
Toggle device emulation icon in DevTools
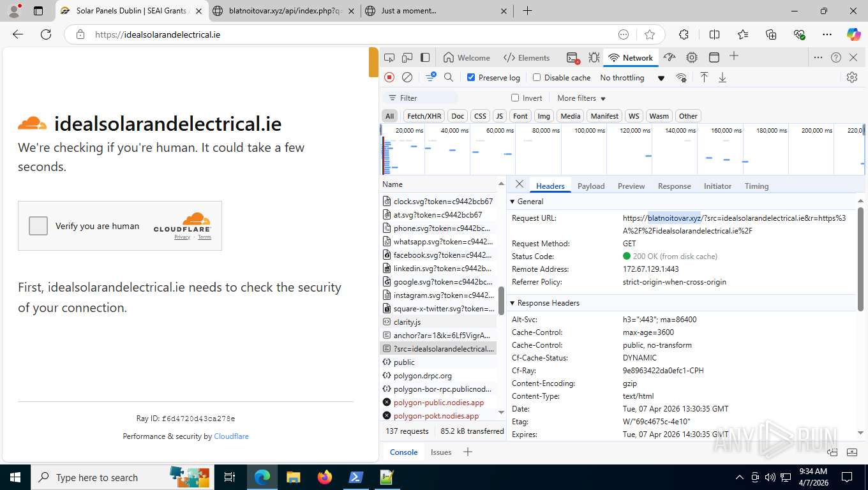407,57
